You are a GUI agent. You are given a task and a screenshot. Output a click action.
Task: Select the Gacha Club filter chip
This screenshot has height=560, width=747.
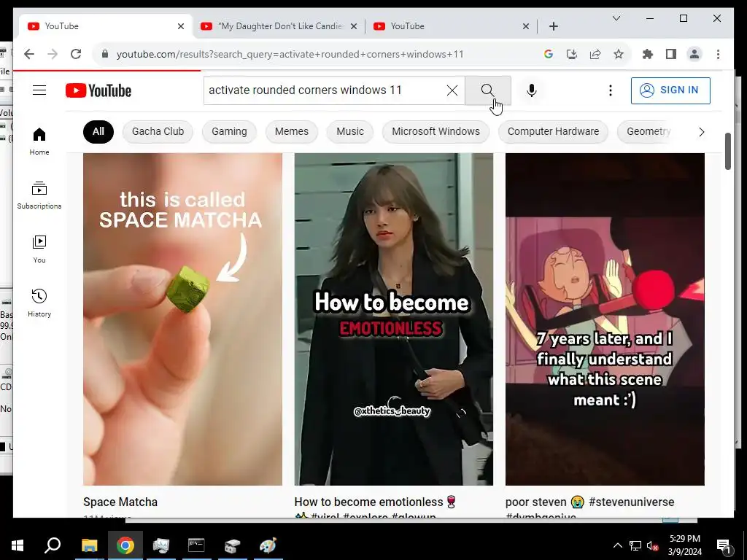coord(158,131)
